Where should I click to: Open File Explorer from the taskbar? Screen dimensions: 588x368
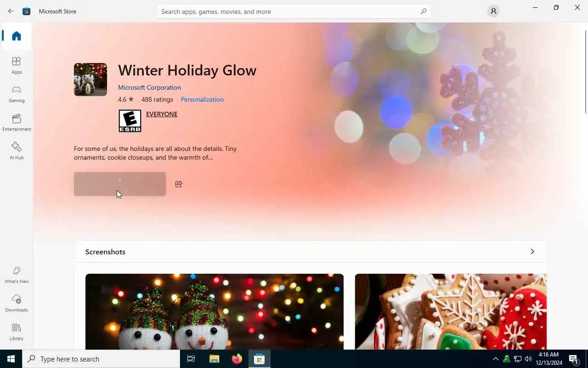(214, 359)
